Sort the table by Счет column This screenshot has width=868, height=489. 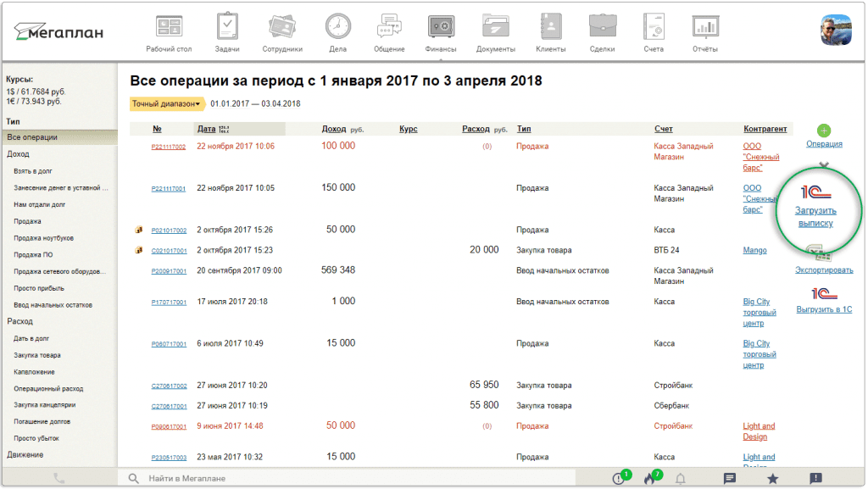tap(663, 129)
